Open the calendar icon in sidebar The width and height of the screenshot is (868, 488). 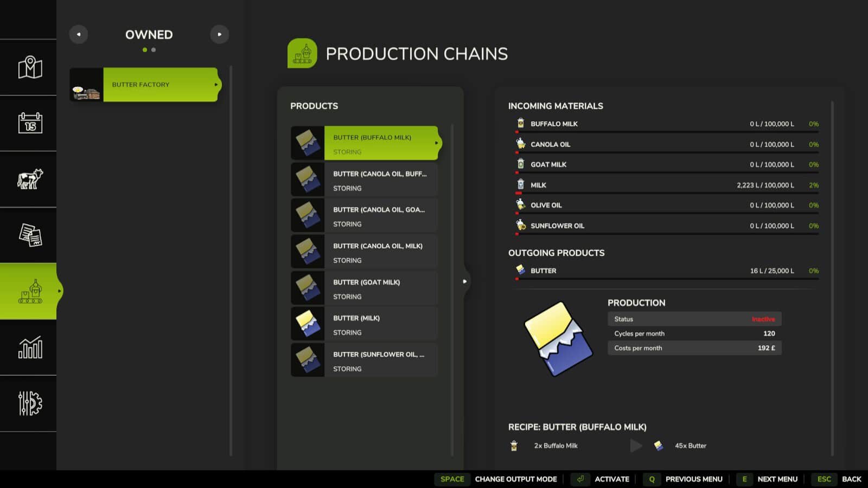[30, 124]
